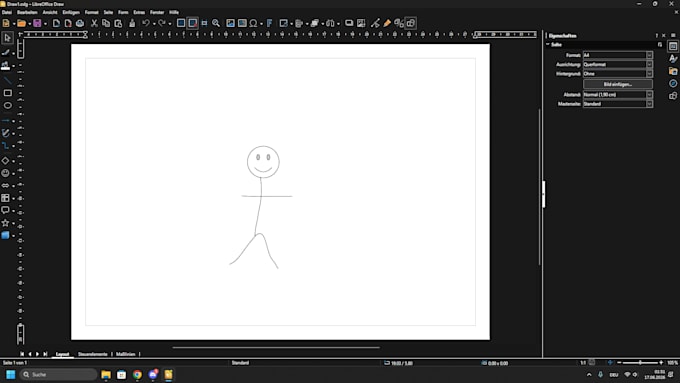Click the Copy icon in toolbar
This screenshot has width=680, height=383.
click(x=106, y=23)
